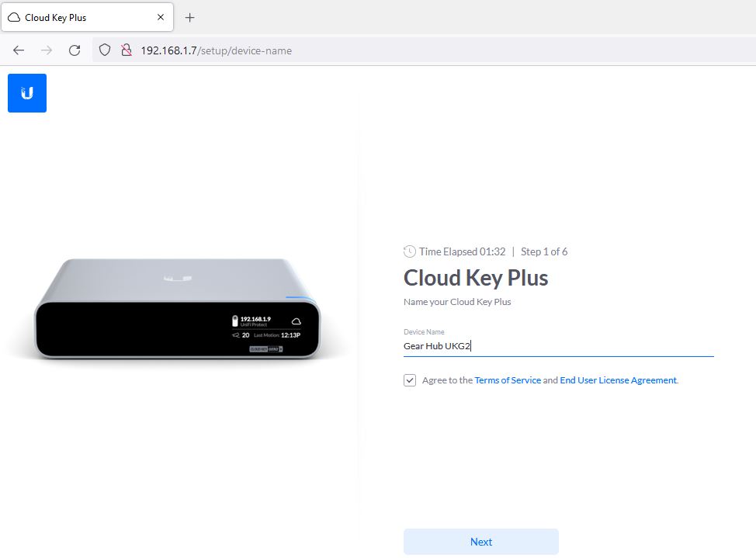This screenshot has height=558, width=756.
Task: Open a new browser tab
Action: coord(190,17)
